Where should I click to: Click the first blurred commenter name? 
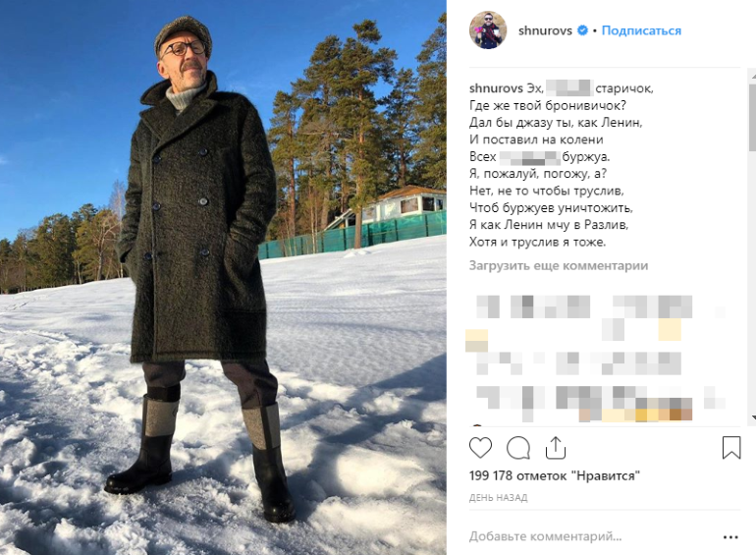(x=488, y=307)
